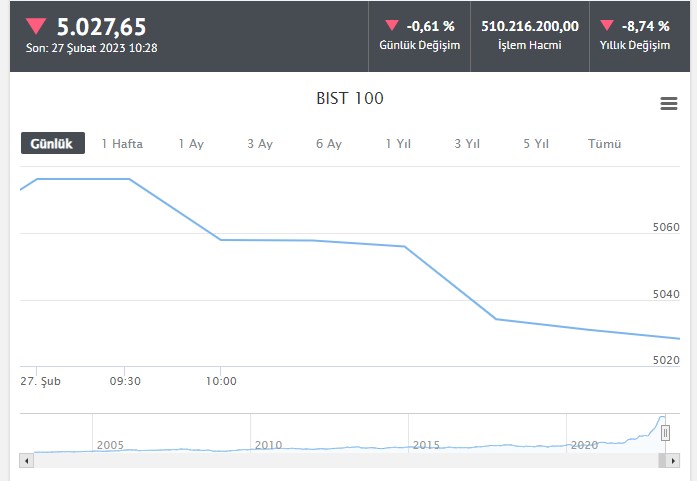This screenshot has height=481, width=697.
Task: Grab the navigator range handle
Action: (665, 433)
